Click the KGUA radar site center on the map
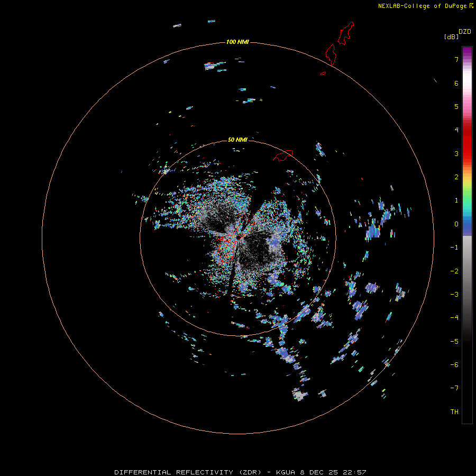This screenshot has height=476, width=476. coord(239,237)
